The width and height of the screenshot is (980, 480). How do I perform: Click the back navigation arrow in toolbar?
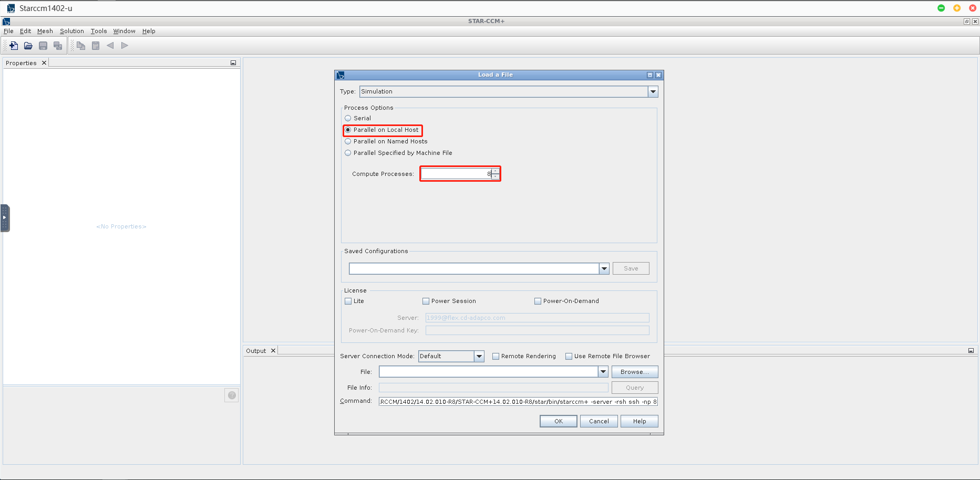point(110,46)
